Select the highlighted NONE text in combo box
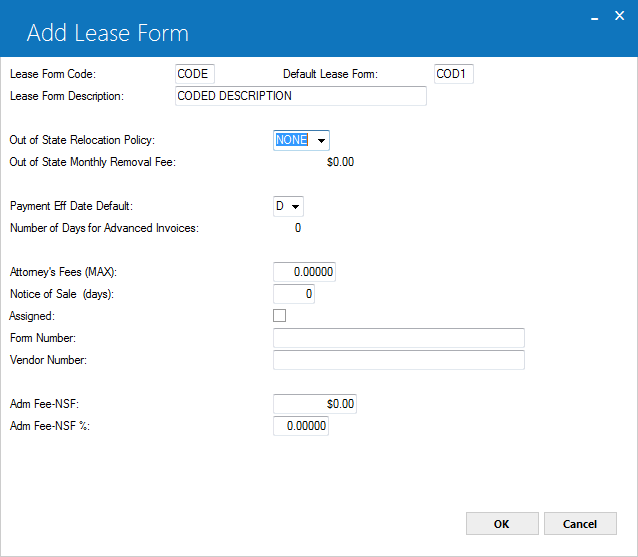Viewport: 638px width, 557px height. point(292,140)
